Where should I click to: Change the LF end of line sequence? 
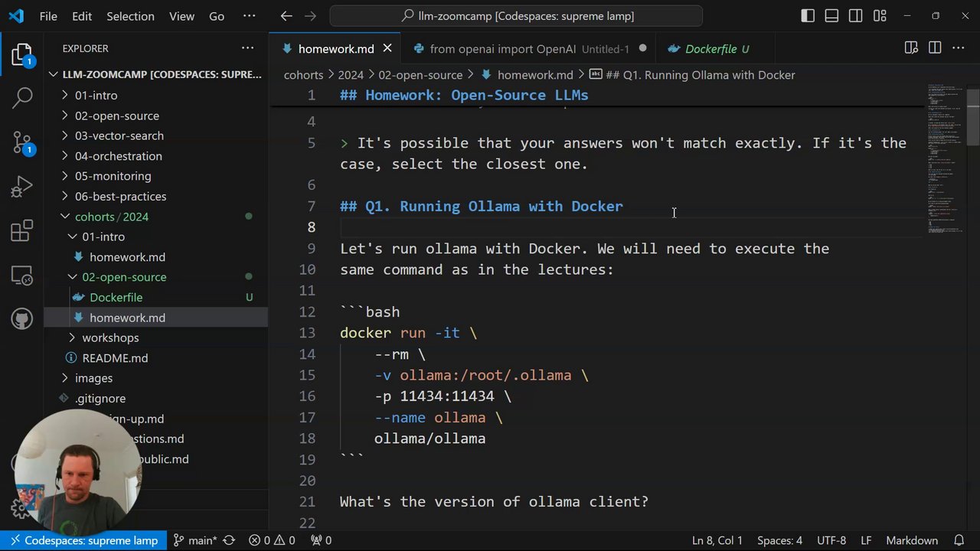[x=866, y=540]
